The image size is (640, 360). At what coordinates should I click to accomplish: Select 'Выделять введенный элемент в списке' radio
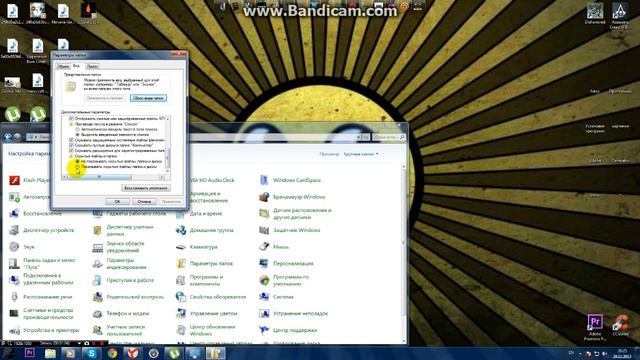(x=78, y=134)
